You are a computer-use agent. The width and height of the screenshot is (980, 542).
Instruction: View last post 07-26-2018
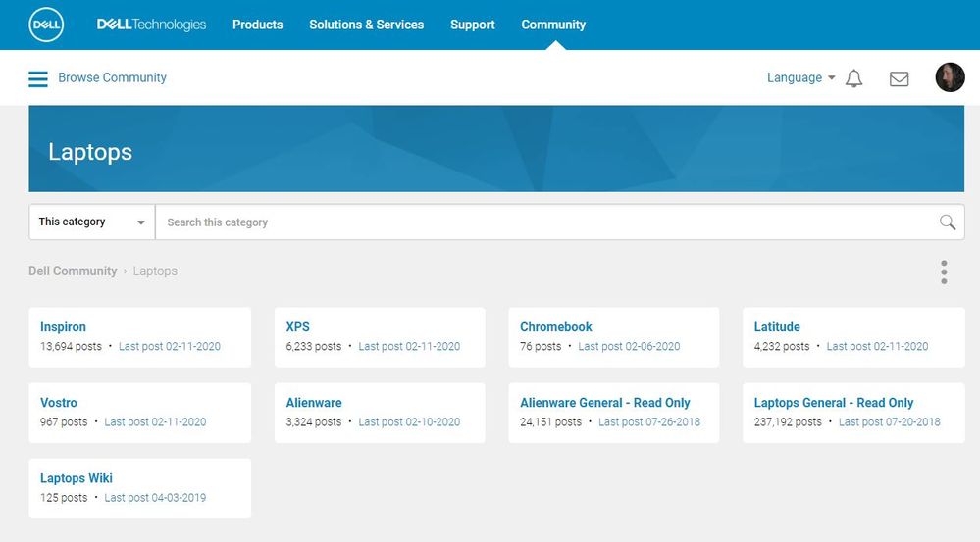point(649,421)
